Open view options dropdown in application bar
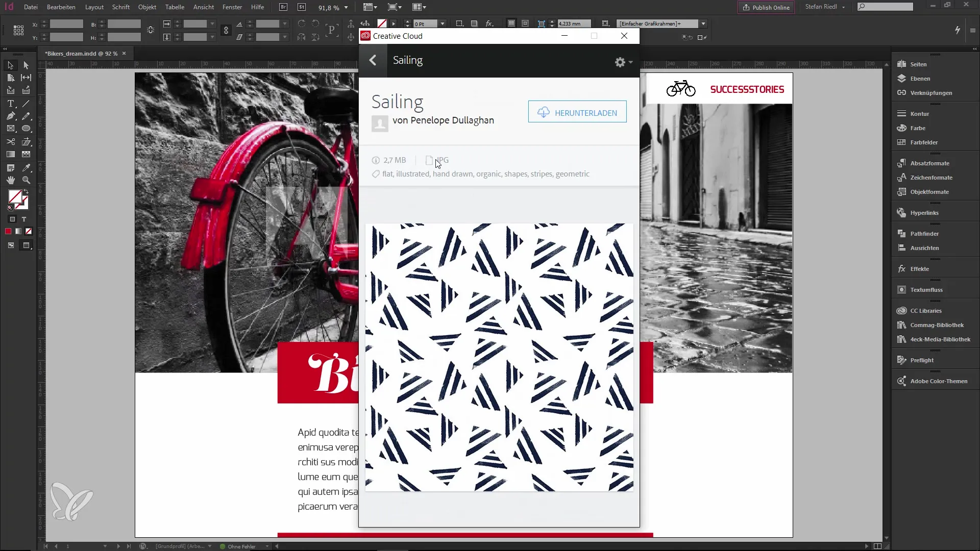Image resolution: width=980 pixels, height=551 pixels. click(x=371, y=7)
